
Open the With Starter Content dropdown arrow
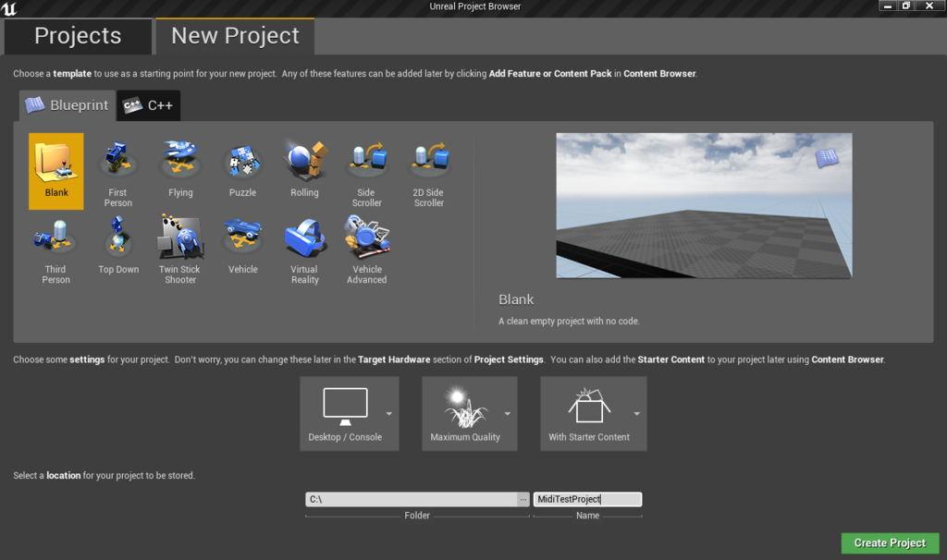click(x=636, y=413)
